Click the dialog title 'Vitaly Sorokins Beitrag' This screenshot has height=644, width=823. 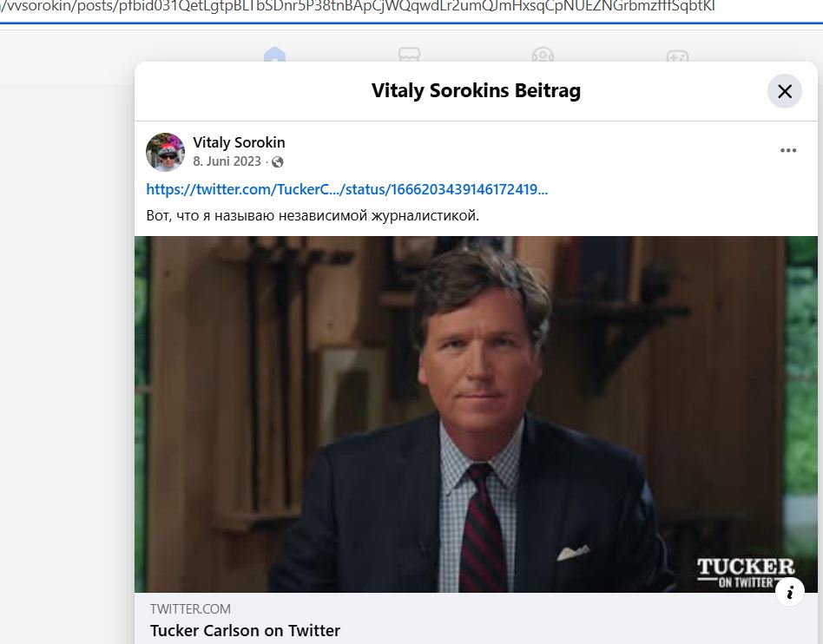[x=476, y=91]
